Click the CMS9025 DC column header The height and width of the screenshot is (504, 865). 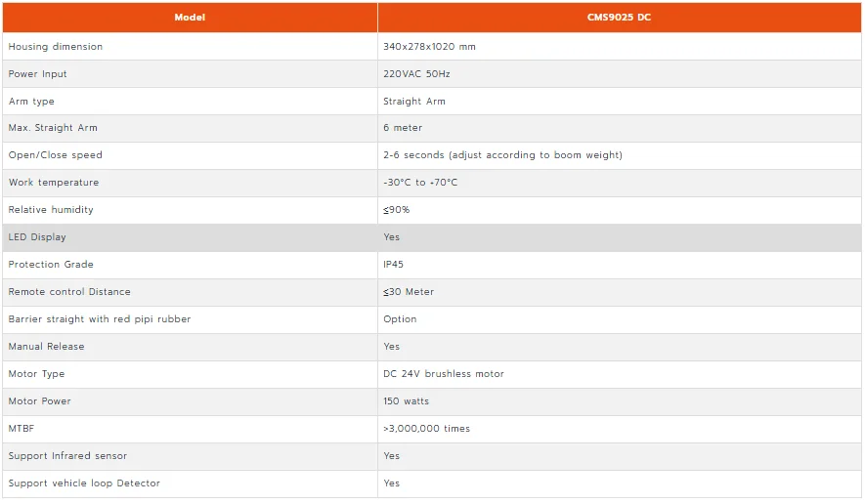[x=619, y=18]
